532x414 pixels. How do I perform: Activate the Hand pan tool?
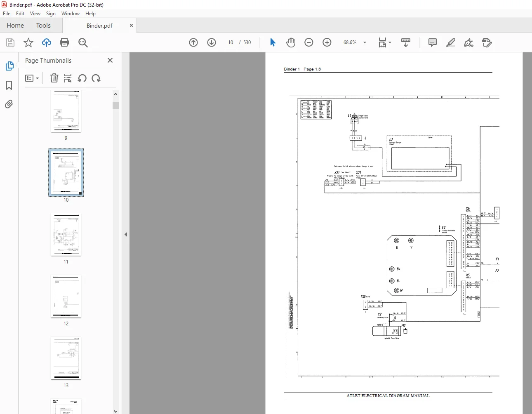(x=291, y=42)
